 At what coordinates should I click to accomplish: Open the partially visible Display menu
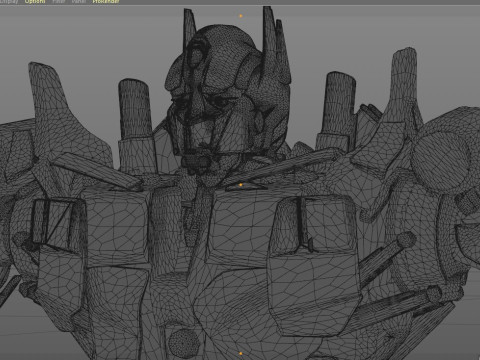[9, 1]
